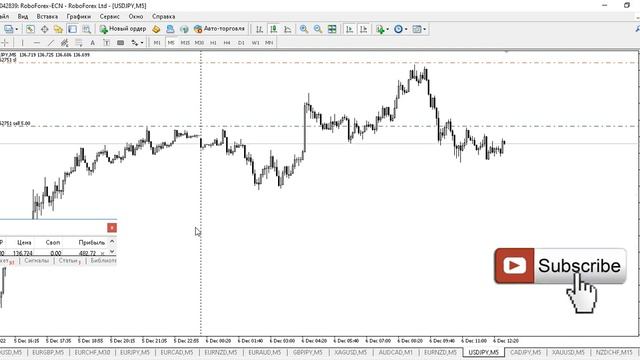Image resolution: width=640 pixels, height=360 pixels.
Task: Open the periods clock dropdown
Action: tap(400, 29)
